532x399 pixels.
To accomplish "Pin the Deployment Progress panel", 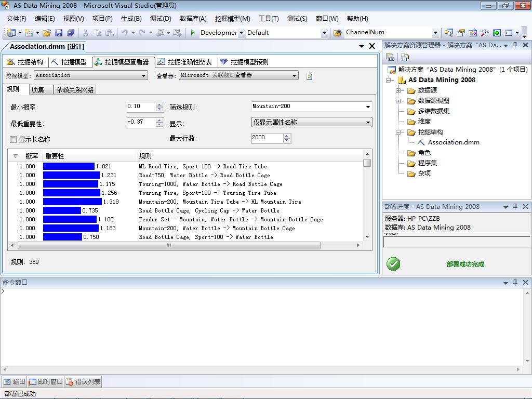I will click(x=515, y=206).
